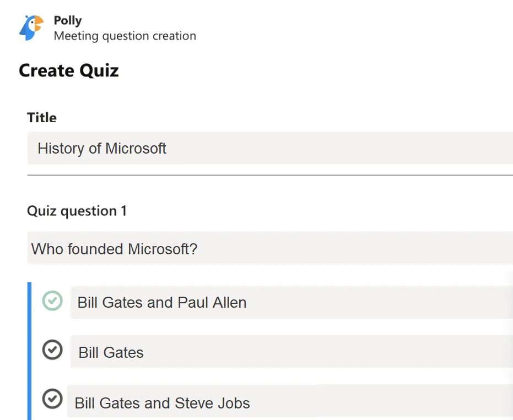Toggle the checkmark next to 'Bill Gates' answer
The height and width of the screenshot is (420, 513).
click(x=52, y=350)
